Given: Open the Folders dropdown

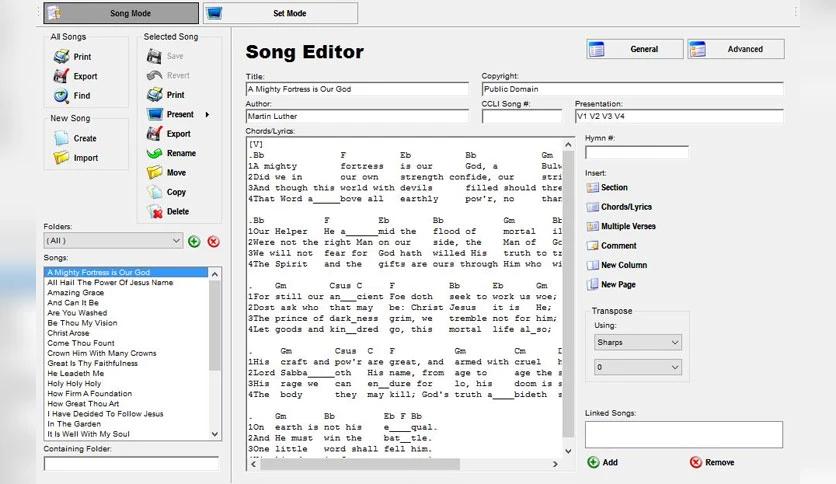Looking at the screenshot, I should [113, 240].
